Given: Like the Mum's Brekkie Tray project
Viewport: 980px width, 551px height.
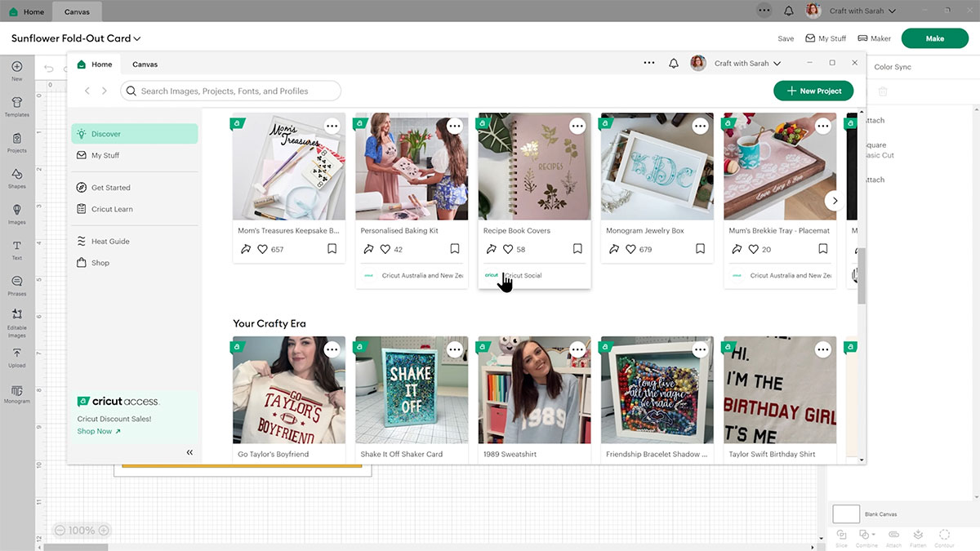Looking at the screenshot, I should coord(753,249).
